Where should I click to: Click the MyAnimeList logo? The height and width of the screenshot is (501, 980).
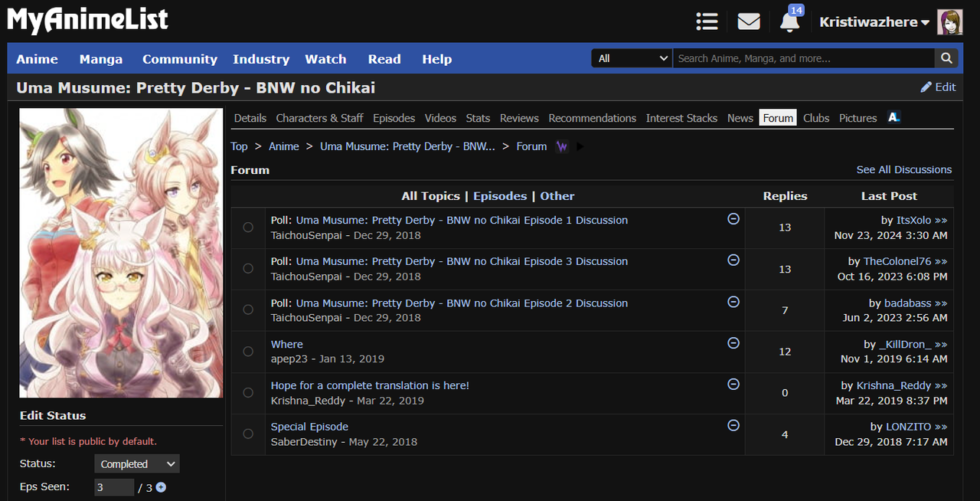point(88,21)
